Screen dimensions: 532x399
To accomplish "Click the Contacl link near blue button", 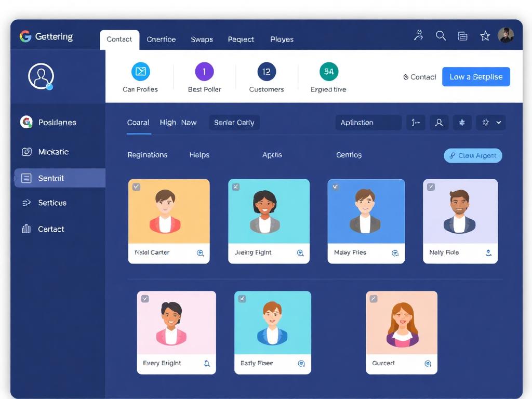I will tap(419, 77).
